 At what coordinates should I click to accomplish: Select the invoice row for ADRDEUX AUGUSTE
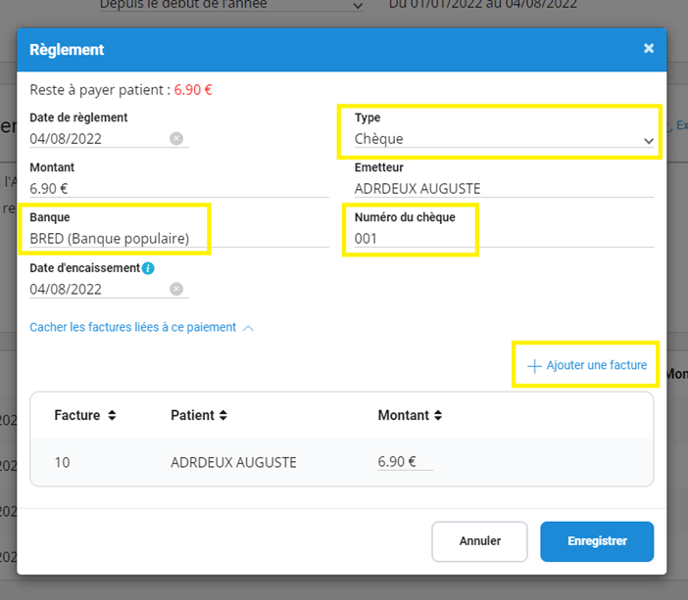click(233, 462)
